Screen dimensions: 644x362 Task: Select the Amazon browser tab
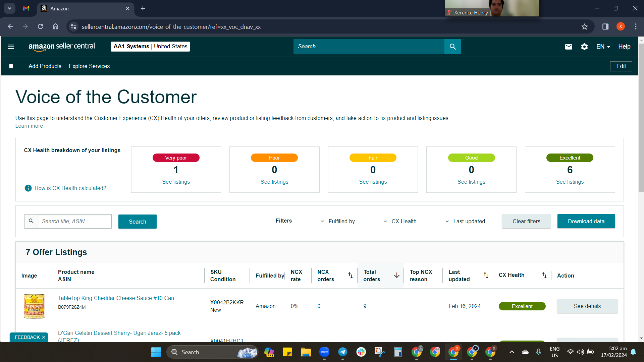tap(86, 8)
